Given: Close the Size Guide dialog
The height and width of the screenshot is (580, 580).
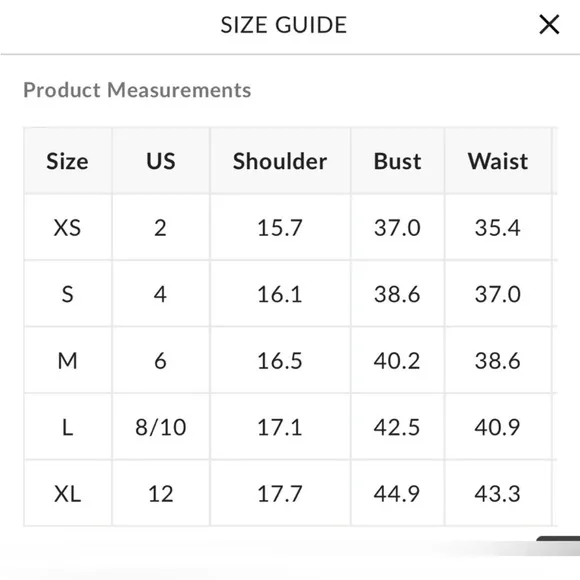Looking at the screenshot, I should tap(549, 25).
